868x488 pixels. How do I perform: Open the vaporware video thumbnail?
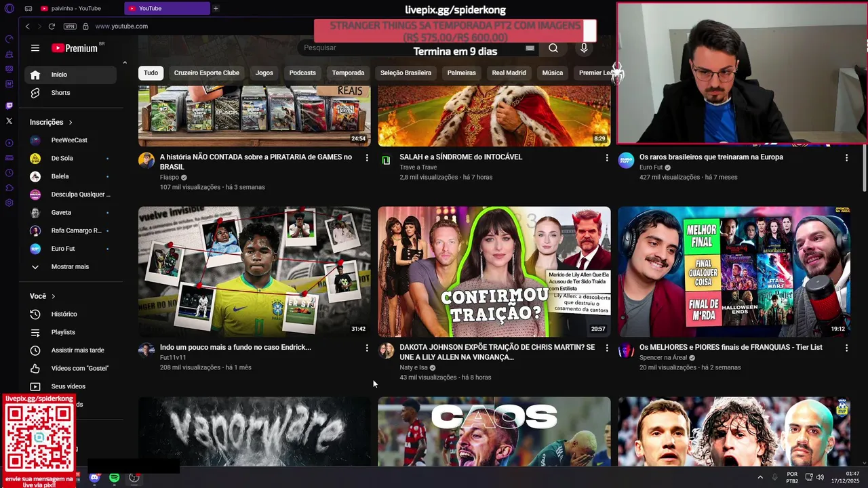click(254, 431)
